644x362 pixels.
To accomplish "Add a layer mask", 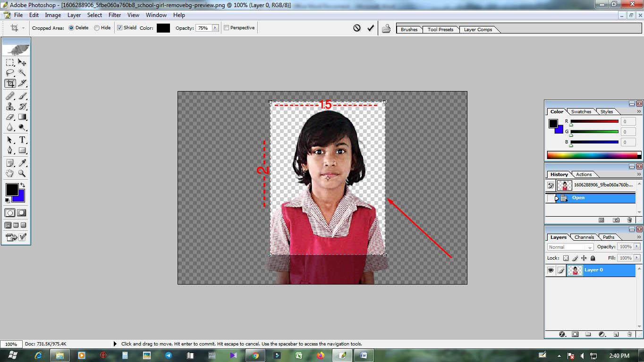I will pyautogui.click(x=575, y=334).
